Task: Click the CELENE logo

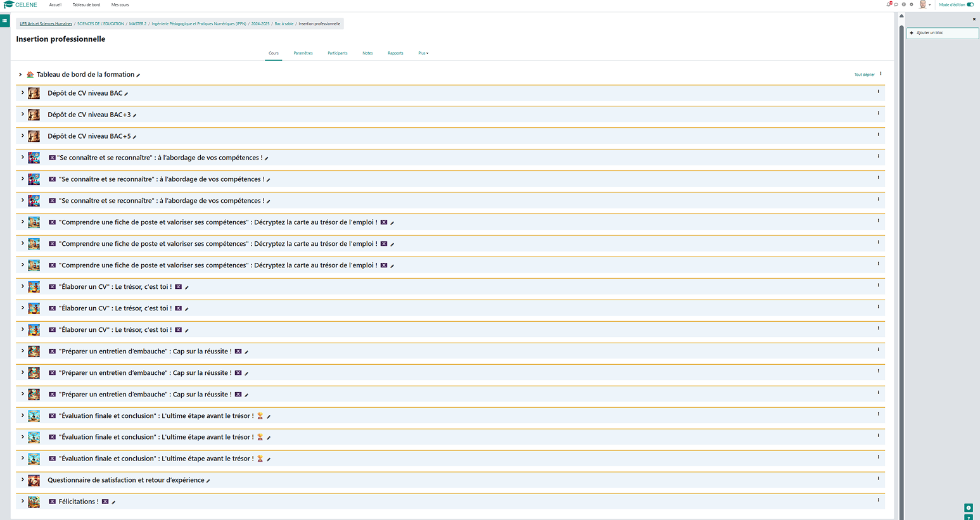Action: click(21, 4)
